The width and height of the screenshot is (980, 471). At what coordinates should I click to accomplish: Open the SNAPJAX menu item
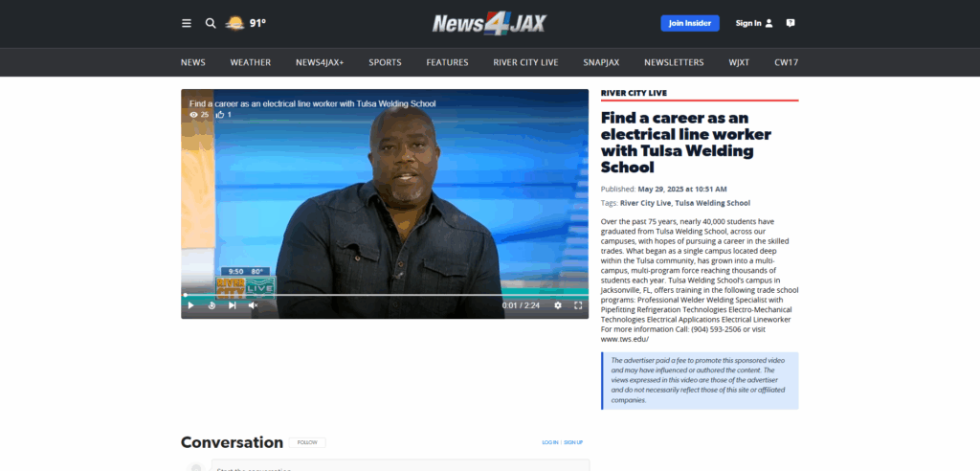pos(601,62)
